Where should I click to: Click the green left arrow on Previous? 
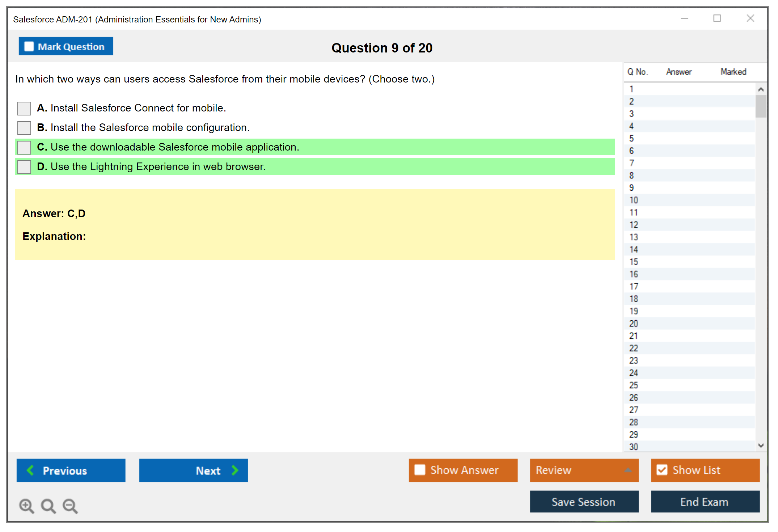click(x=31, y=470)
